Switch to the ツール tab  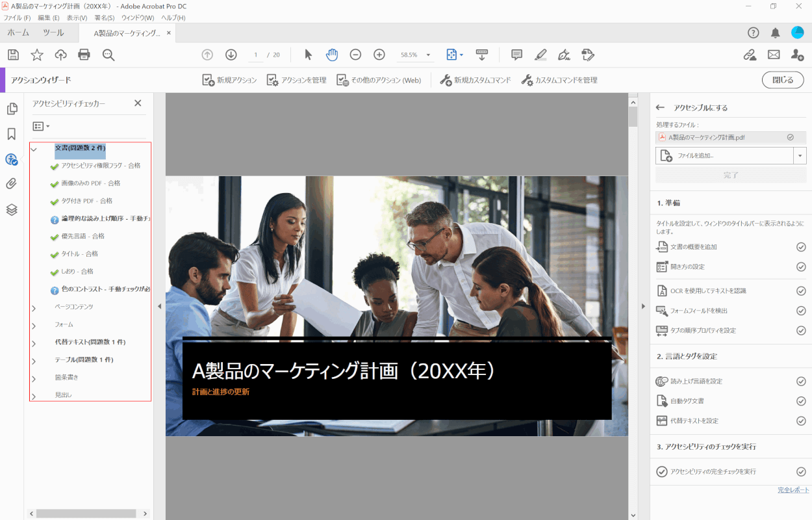pyautogui.click(x=53, y=33)
